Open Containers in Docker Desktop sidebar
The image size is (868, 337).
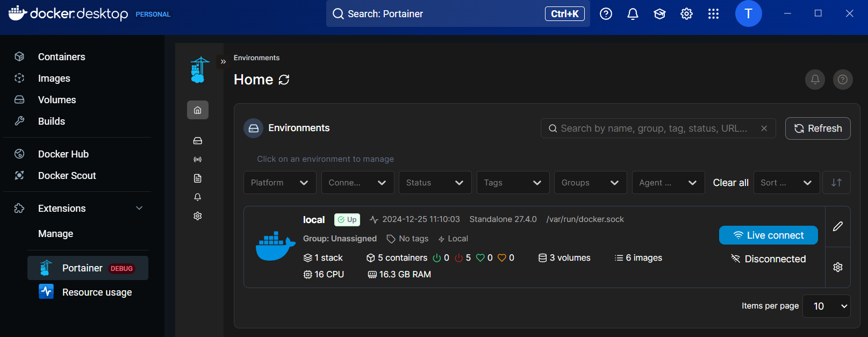click(x=61, y=57)
